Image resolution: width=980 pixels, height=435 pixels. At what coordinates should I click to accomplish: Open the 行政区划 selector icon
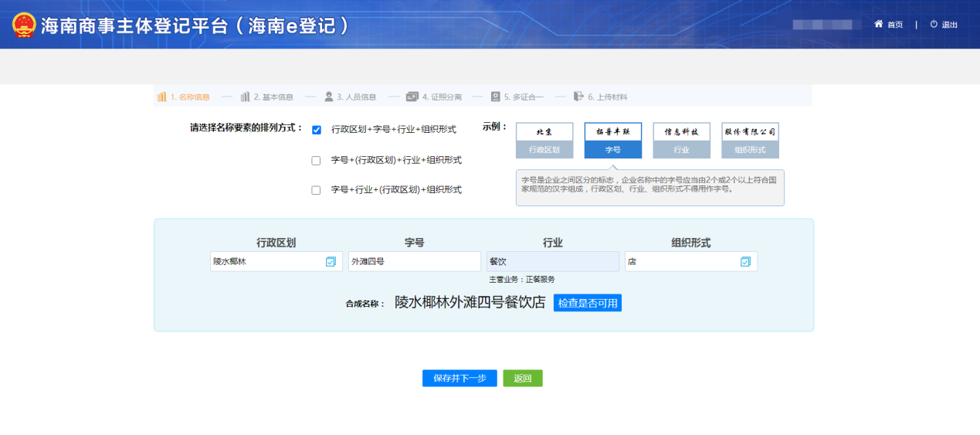[x=331, y=262]
